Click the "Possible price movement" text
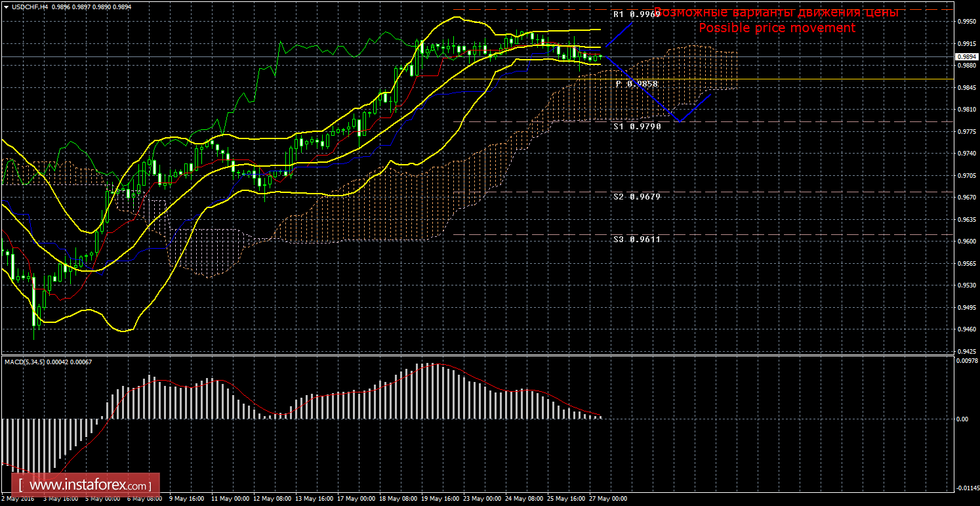The height and width of the screenshot is (506, 980). tap(777, 28)
